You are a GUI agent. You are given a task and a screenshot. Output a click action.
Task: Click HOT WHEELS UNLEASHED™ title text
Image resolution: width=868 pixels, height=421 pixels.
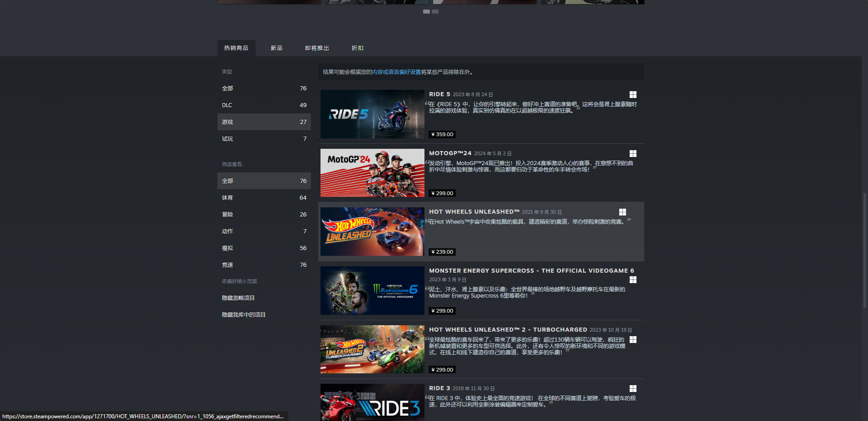point(474,212)
